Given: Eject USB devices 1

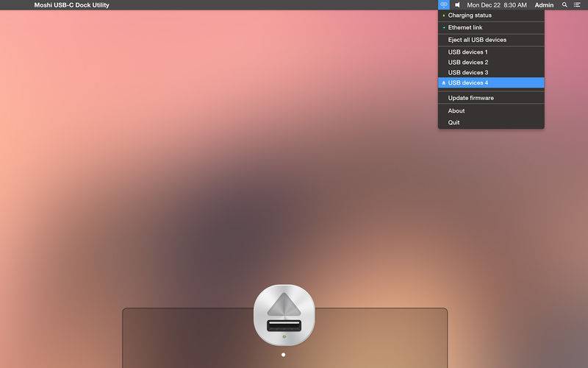Looking at the screenshot, I should pyautogui.click(x=491, y=52).
